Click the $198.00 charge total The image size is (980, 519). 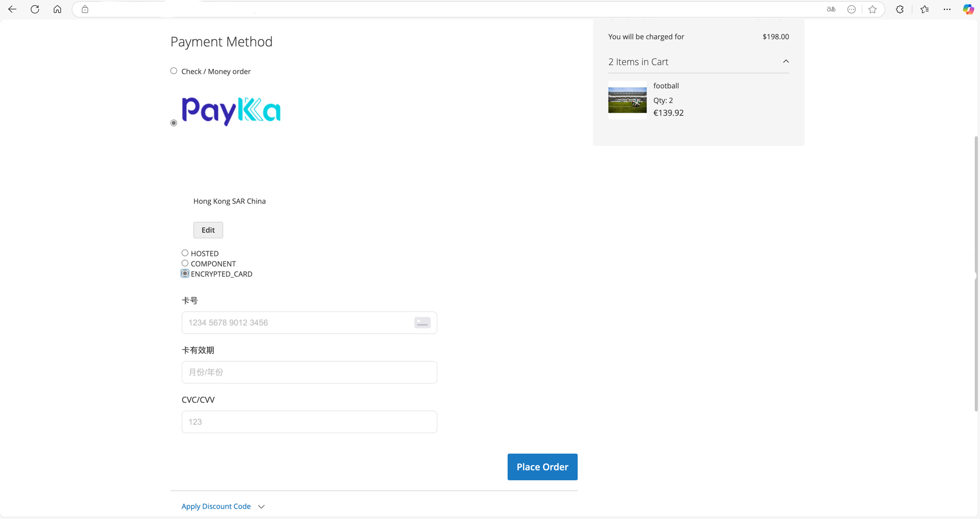(775, 37)
